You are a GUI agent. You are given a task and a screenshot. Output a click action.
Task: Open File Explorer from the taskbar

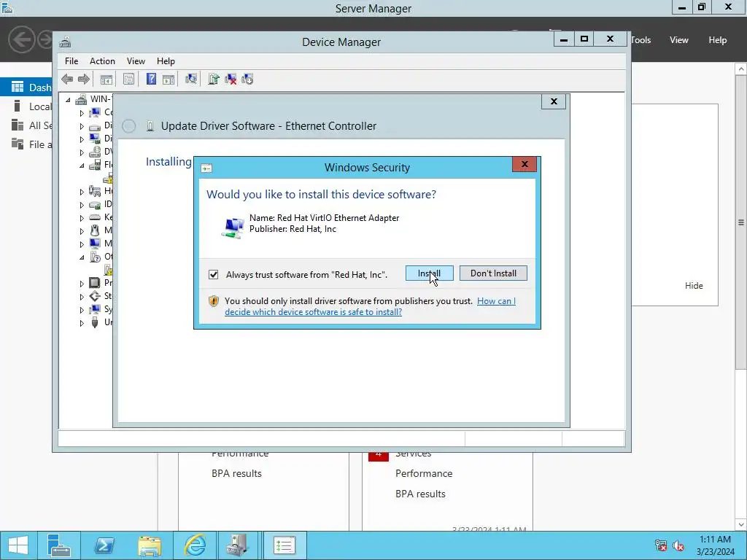(x=149, y=545)
